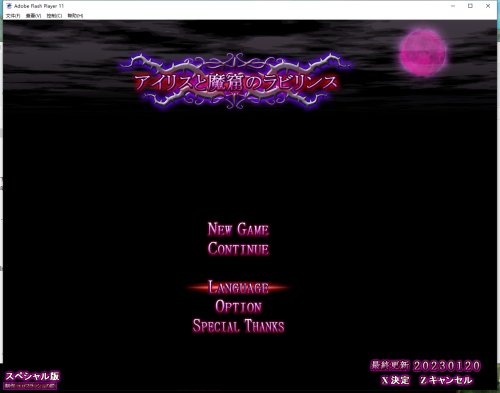
Task: Maximize the Flash Player window
Action: click(470, 6)
